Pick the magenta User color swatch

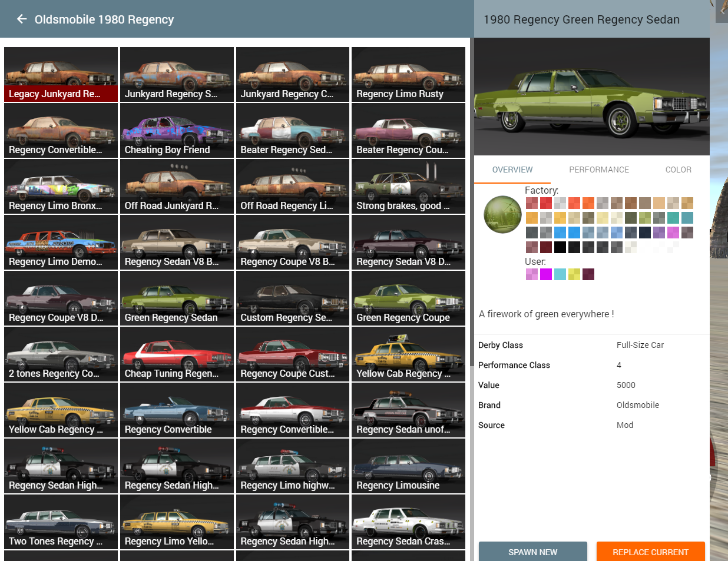pos(546,274)
